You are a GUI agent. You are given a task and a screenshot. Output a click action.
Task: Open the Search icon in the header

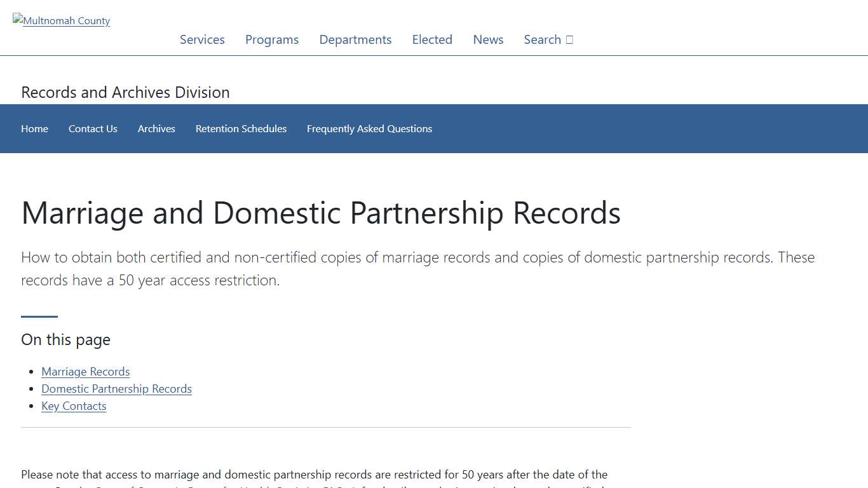pos(548,39)
